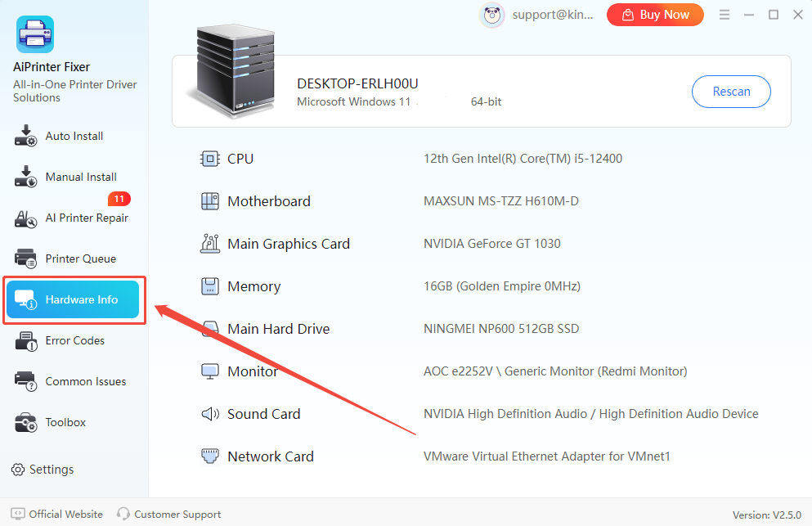812x526 pixels.
Task: Click the AiPrinter Fixer app logo
Action: click(x=35, y=35)
